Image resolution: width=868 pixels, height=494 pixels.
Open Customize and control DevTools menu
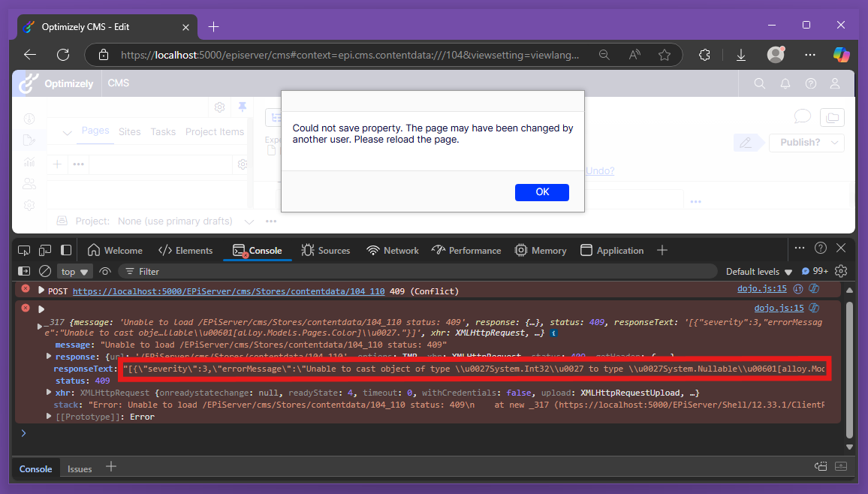pyautogui.click(x=800, y=248)
